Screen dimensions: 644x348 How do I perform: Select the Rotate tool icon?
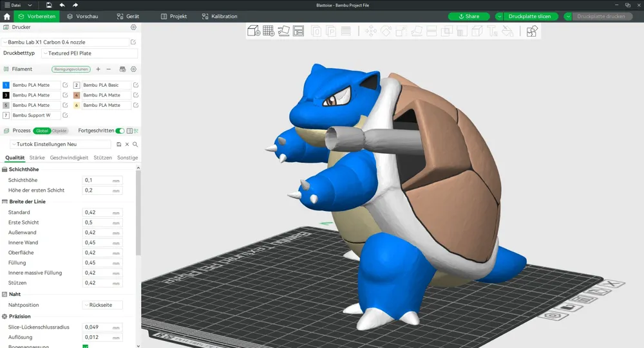click(386, 31)
